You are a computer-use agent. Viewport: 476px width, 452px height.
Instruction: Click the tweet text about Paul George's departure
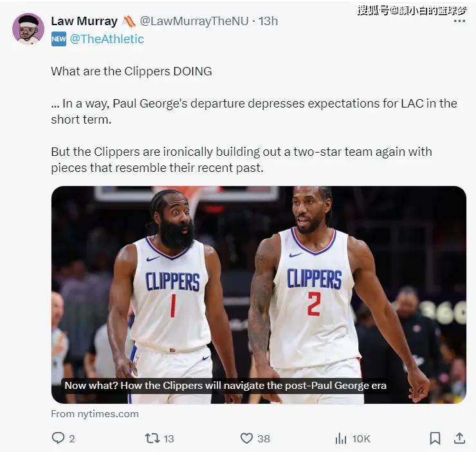click(x=254, y=111)
